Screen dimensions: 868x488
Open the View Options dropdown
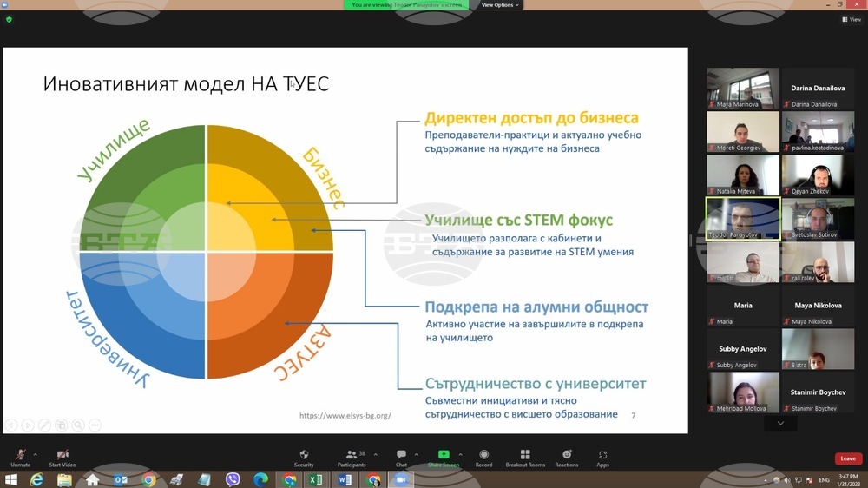click(x=501, y=5)
